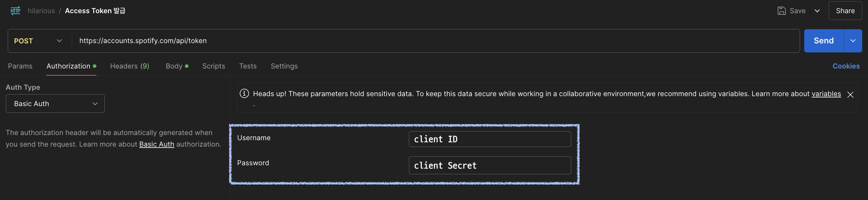
Task: Switch to the Body tab
Action: [x=177, y=66]
